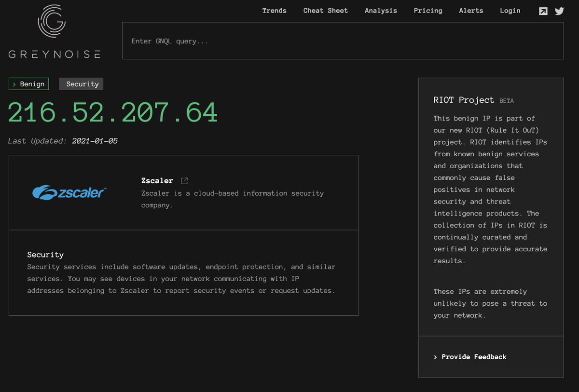Open the Twitter bird icon
This screenshot has width=579, height=392.
click(x=559, y=11)
